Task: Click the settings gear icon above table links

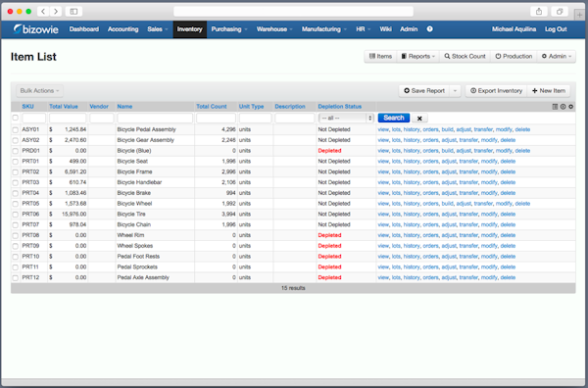Action: pos(570,107)
